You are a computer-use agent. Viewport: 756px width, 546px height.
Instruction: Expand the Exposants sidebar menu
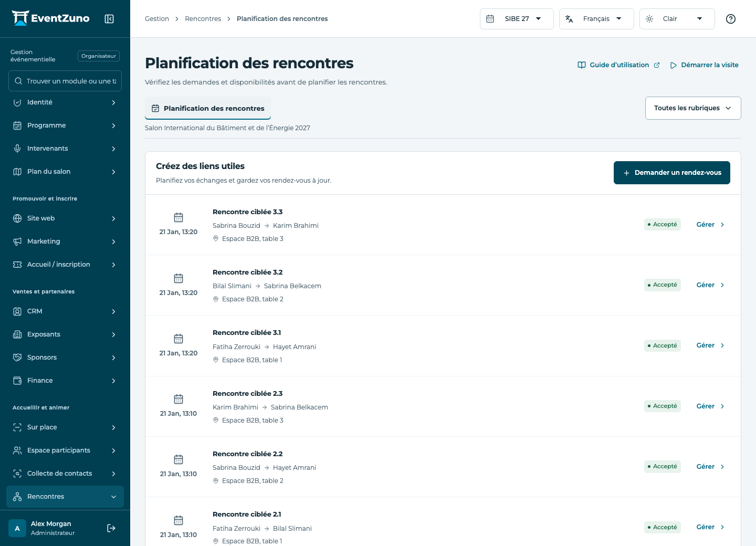[x=65, y=334]
